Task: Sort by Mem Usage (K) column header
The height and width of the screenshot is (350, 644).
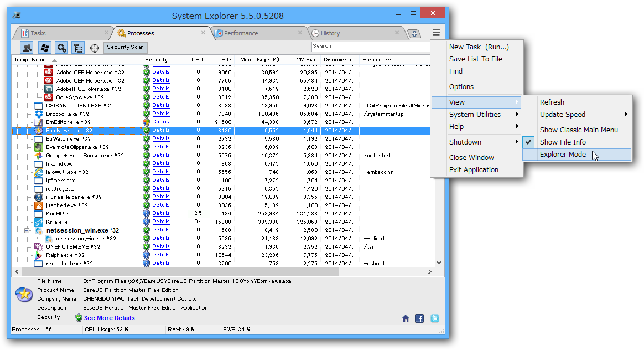Action: point(258,60)
